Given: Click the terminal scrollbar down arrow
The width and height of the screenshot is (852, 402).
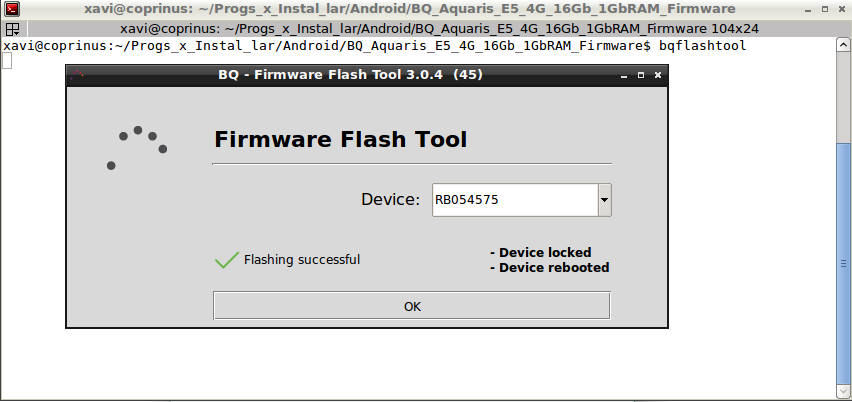Looking at the screenshot, I should tap(844, 394).
